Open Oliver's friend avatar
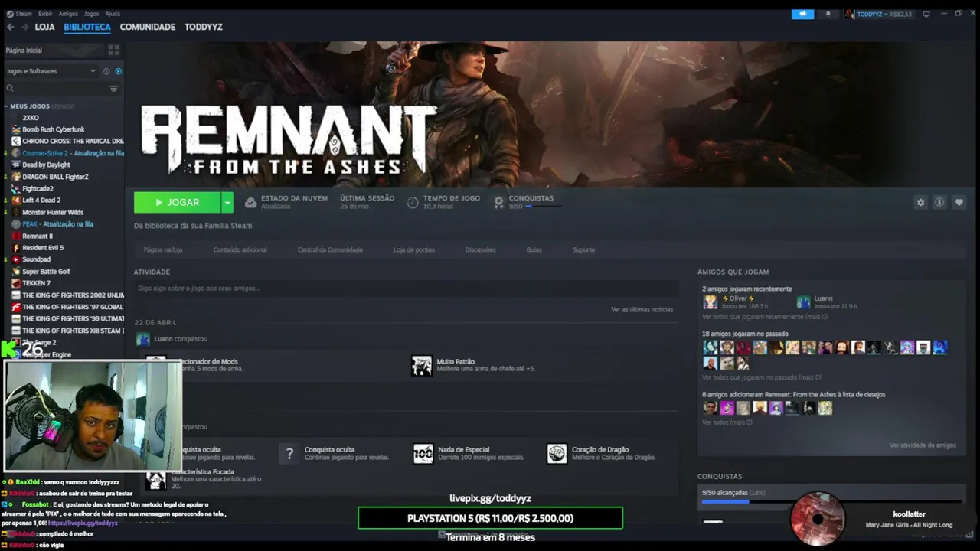The height and width of the screenshot is (551, 980). click(710, 302)
